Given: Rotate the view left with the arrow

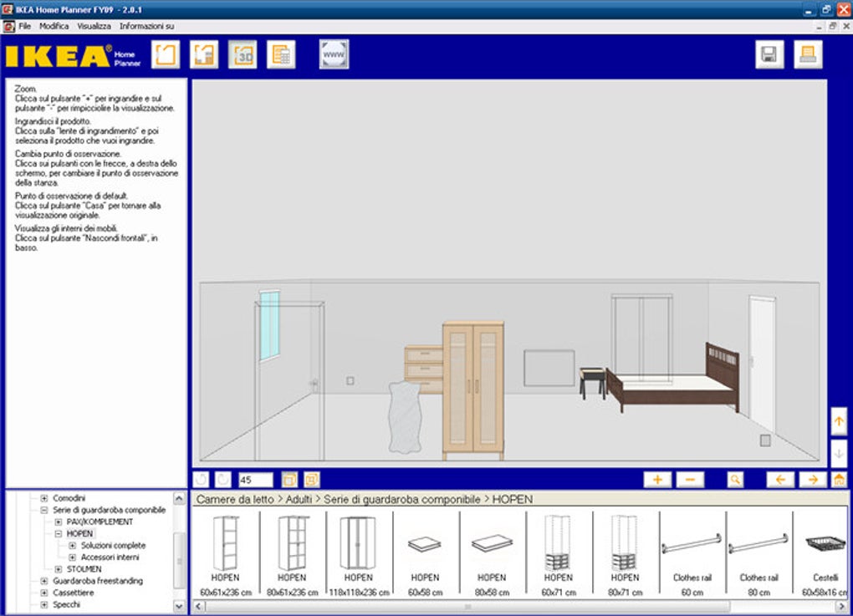Looking at the screenshot, I should coord(780,480).
